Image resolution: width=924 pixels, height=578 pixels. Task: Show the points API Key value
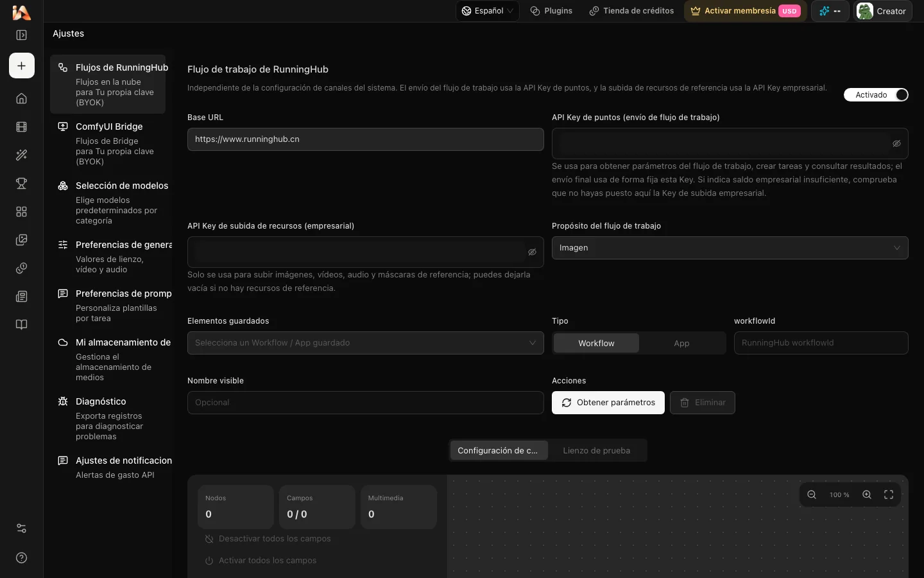[x=896, y=144]
